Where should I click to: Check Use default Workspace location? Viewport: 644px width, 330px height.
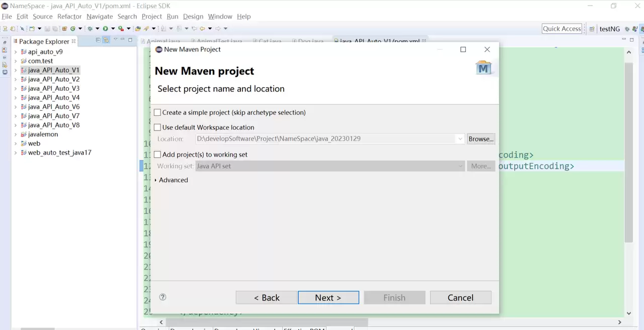pos(157,127)
